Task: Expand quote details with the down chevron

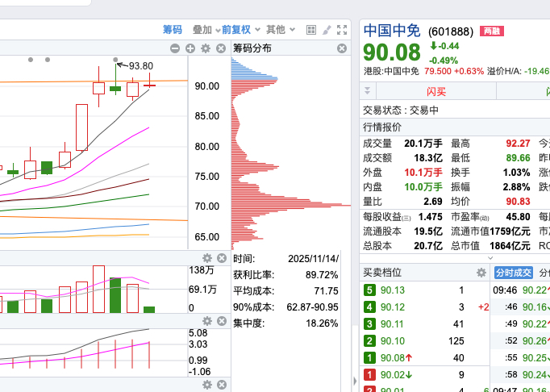Action: (x=490, y=258)
